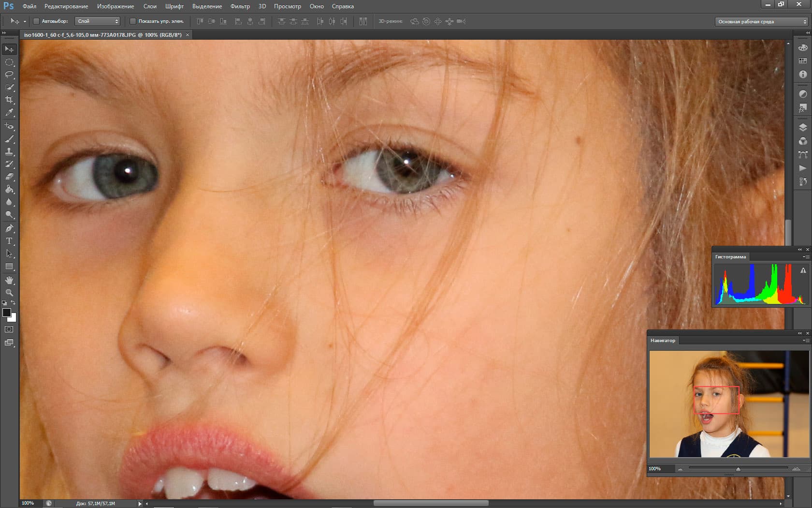Image resolution: width=812 pixels, height=508 pixels.
Task: Select the Zoom tool in the toolbox
Action: 9,293
